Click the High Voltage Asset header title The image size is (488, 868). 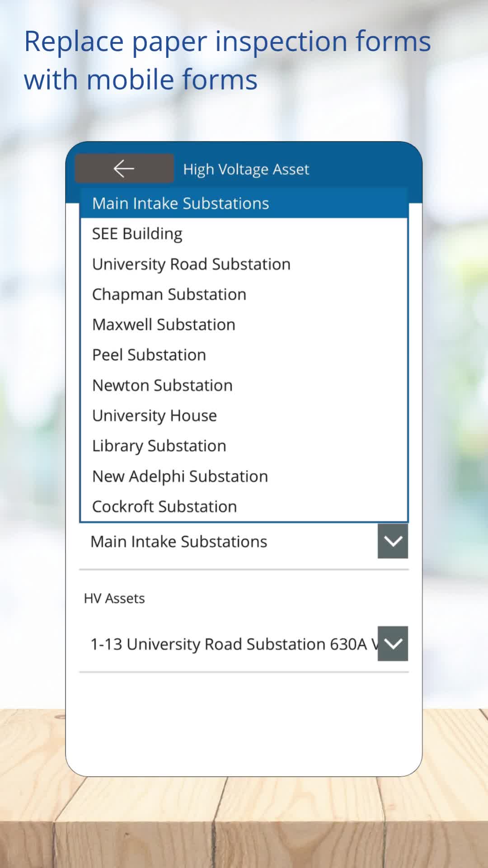[246, 169]
